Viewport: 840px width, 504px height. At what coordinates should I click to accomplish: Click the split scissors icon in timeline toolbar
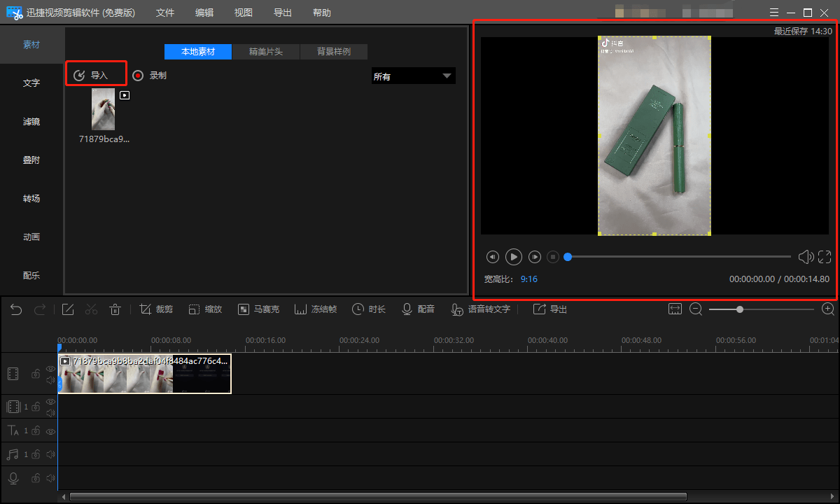[91, 309]
